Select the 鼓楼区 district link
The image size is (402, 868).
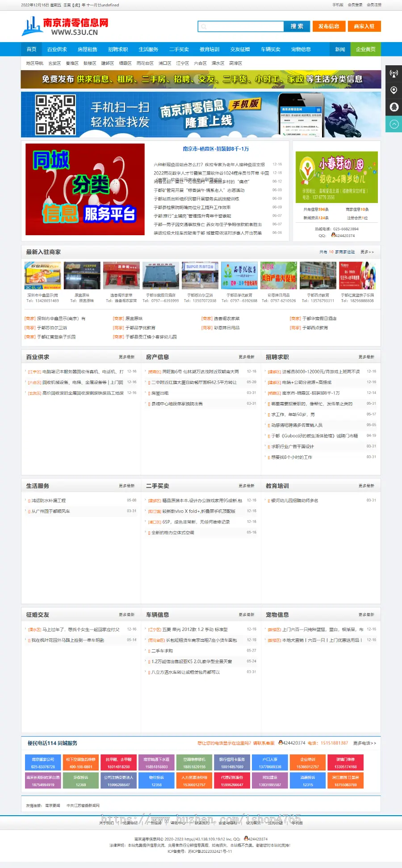coord(90,64)
